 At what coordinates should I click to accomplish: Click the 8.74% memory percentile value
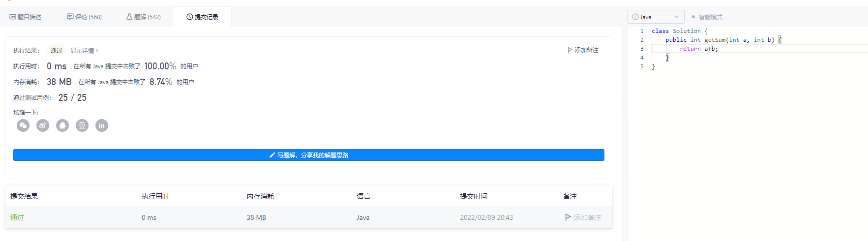pos(161,82)
